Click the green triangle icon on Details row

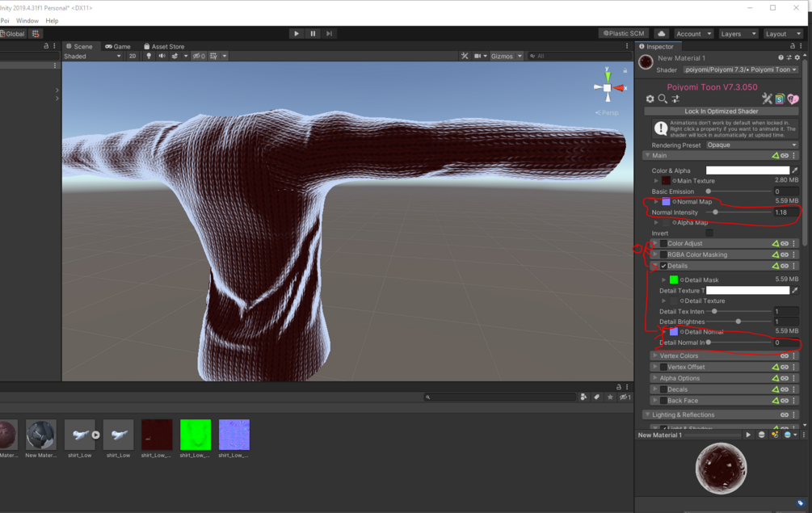[x=775, y=266]
